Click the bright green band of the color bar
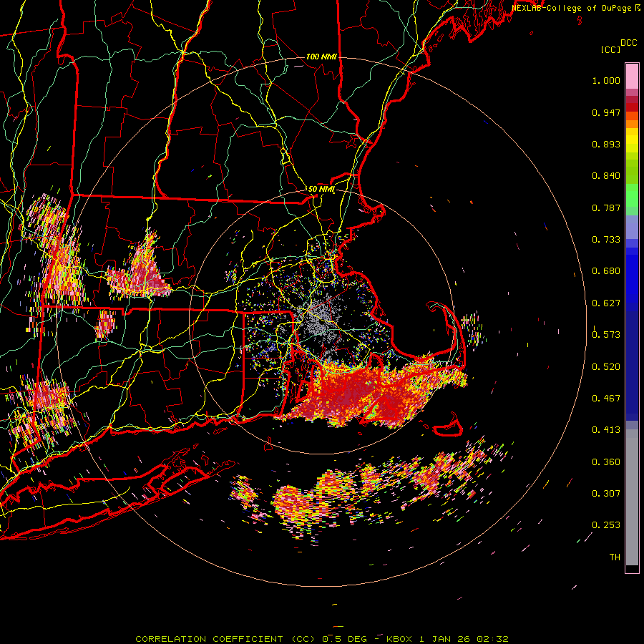The width and height of the screenshot is (644, 644). tap(632, 195)
